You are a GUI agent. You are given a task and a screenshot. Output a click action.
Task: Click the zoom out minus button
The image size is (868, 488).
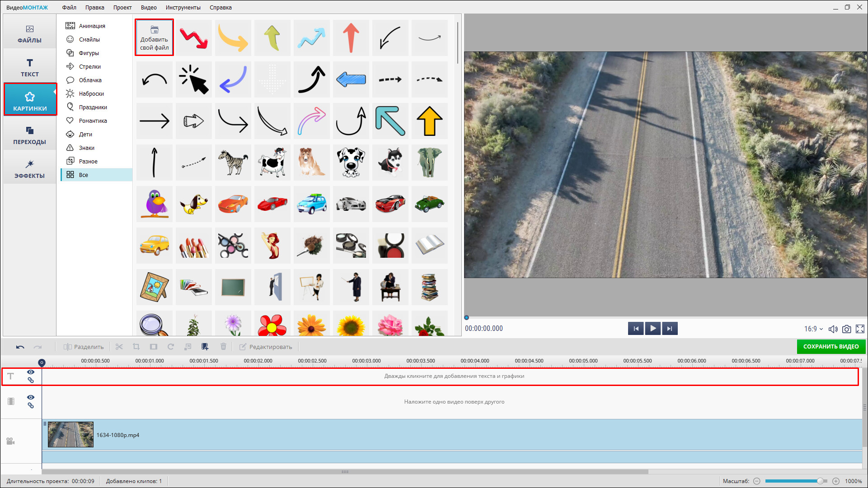point(757,481)
